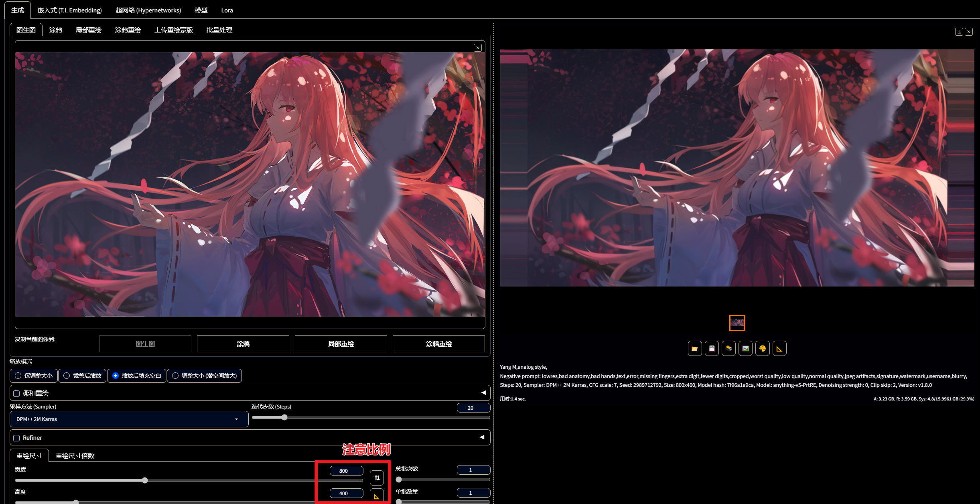Screen dimensions: 980x504
Task: Open the Lora tab
Action: 227,10
